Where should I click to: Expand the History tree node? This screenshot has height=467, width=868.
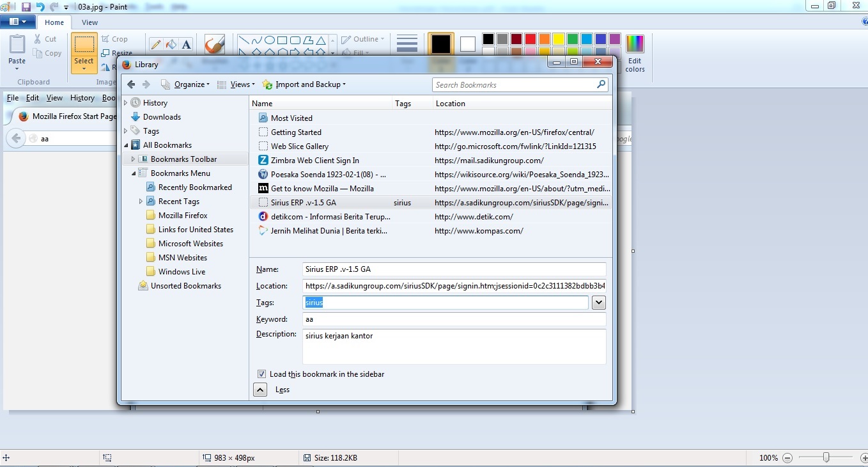click(126, 102)
